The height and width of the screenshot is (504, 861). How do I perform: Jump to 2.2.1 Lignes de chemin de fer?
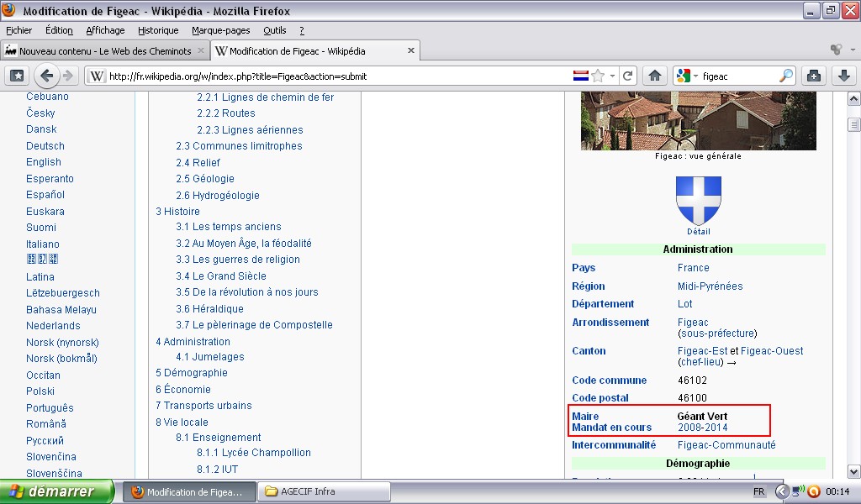pyautogui.click(x=265, y=97)
